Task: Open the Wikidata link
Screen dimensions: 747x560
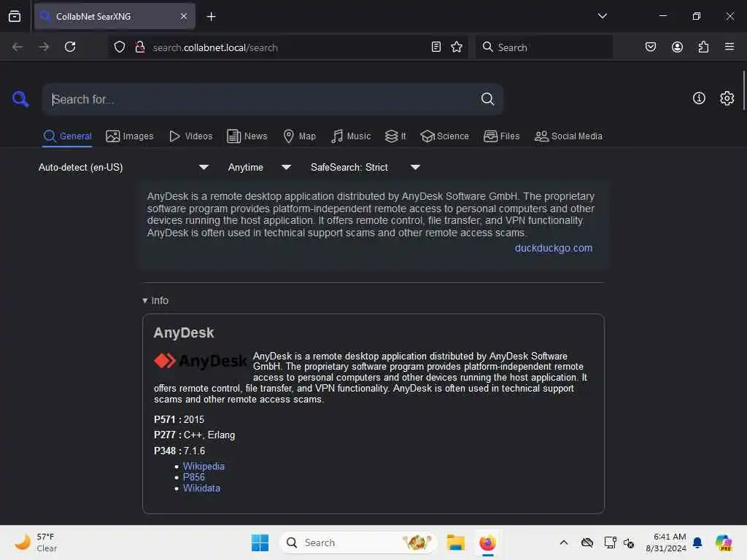Action: (201, 488)
